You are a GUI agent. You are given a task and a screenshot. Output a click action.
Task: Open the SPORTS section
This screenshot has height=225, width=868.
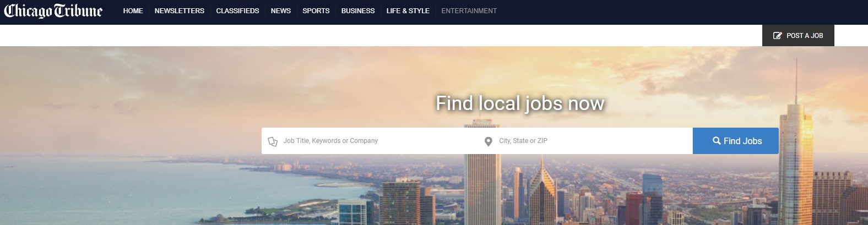(x=316, y=11)
